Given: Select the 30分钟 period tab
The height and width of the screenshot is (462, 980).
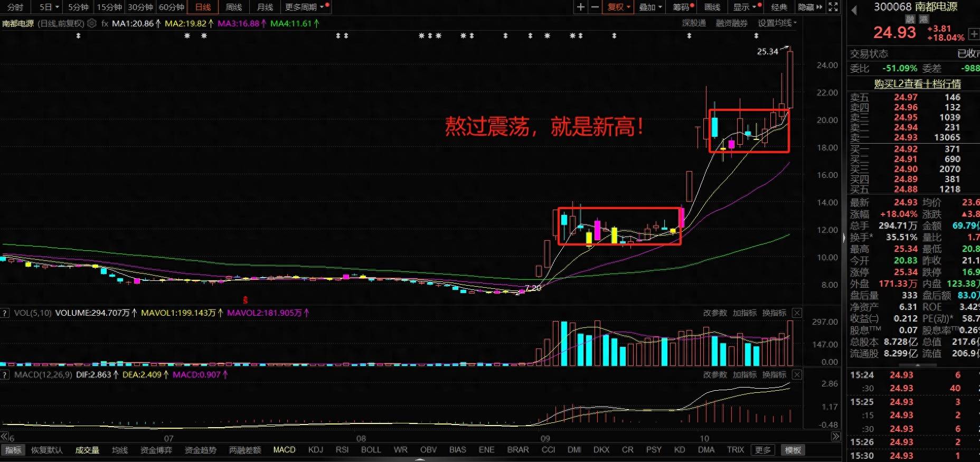Looking at the screenshot, I should coord(140,7).
